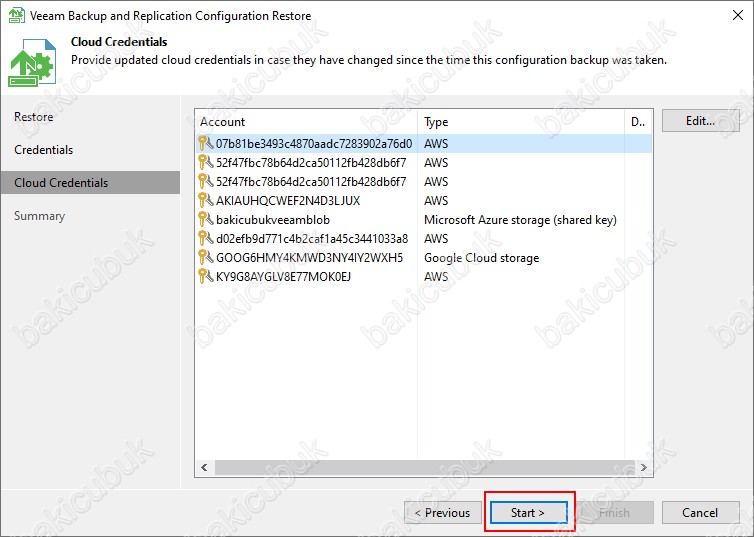754x537 pixels.
Task: Click the Veeam title bar app icon
Action: click(16, 15)
